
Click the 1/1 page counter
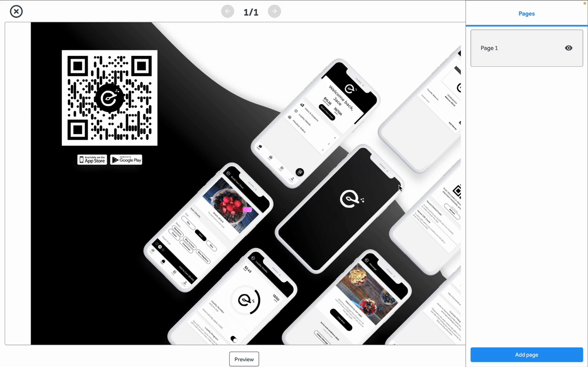(251, 12)
